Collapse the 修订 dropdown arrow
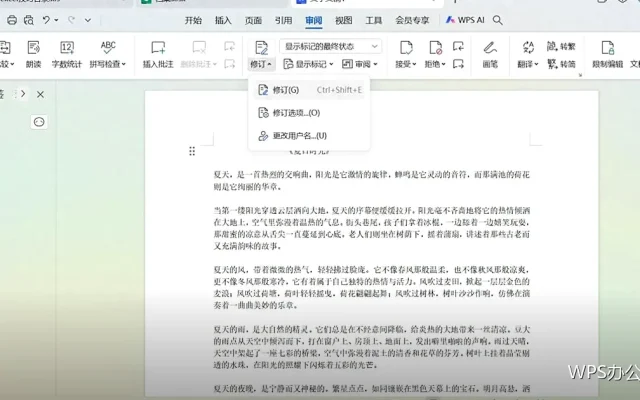The width and height of the screenshot is (640, 400). [x=270, y=64]
